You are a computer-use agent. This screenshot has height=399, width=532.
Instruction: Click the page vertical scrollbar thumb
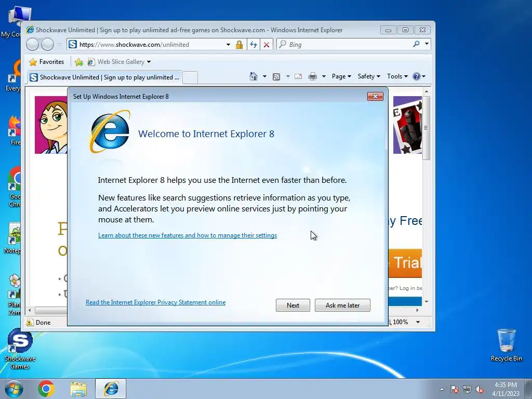click(427, 128)
